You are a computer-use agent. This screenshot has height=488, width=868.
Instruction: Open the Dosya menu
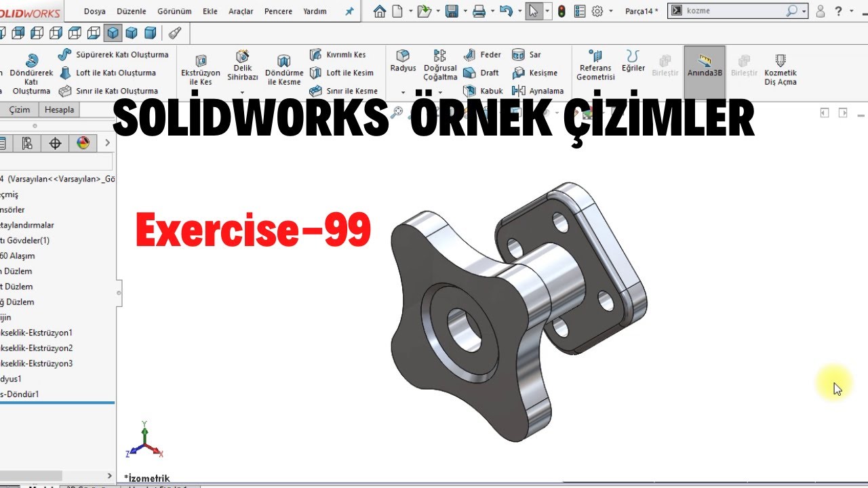coord(94,12)
